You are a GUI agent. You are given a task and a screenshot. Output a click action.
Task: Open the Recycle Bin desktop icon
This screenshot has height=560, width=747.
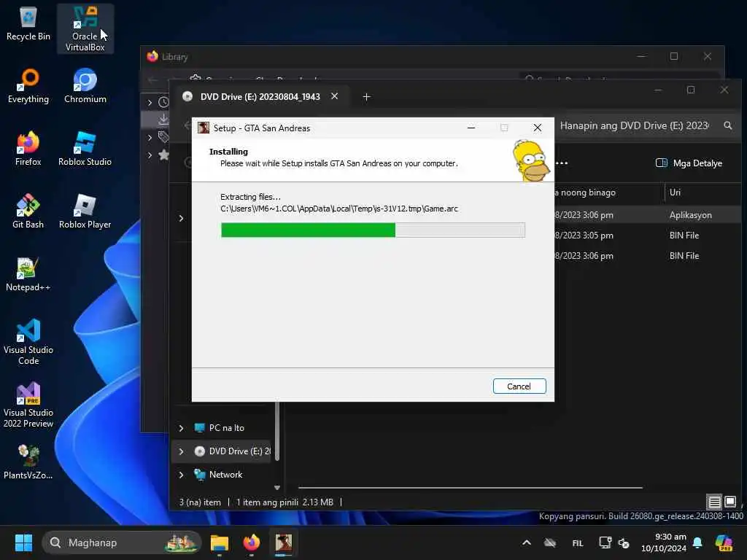pos(28,25)
